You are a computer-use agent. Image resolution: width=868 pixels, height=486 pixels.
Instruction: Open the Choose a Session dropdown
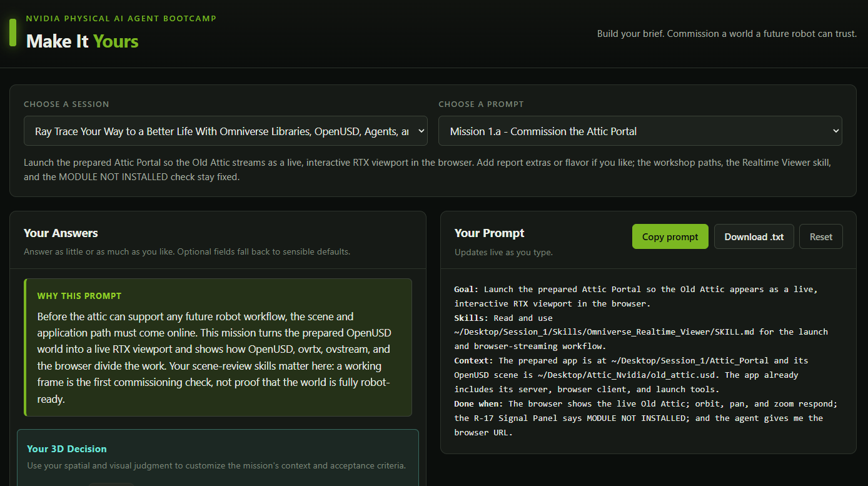[226, 131]
